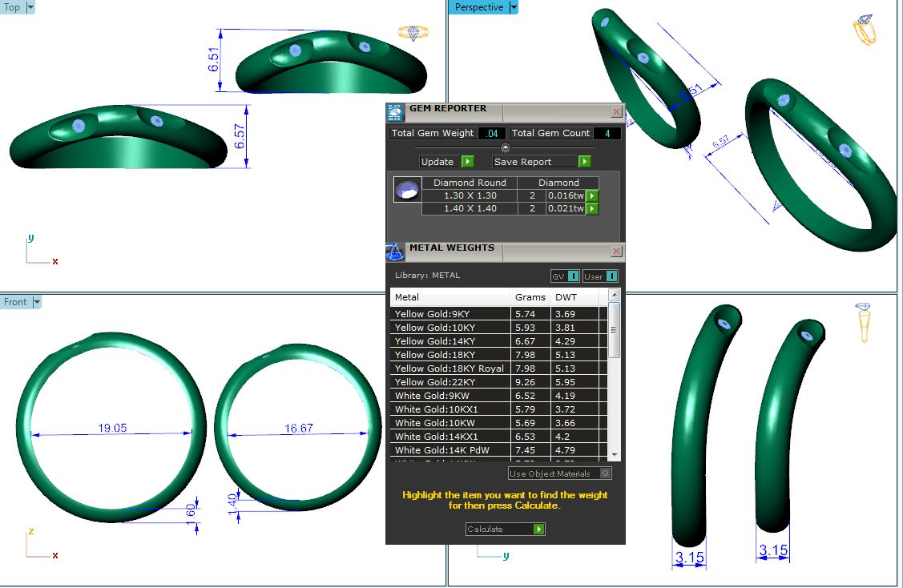Click the Gem Reporter panel icon
This screenshot has width=903, height=588.
point(394,112)
